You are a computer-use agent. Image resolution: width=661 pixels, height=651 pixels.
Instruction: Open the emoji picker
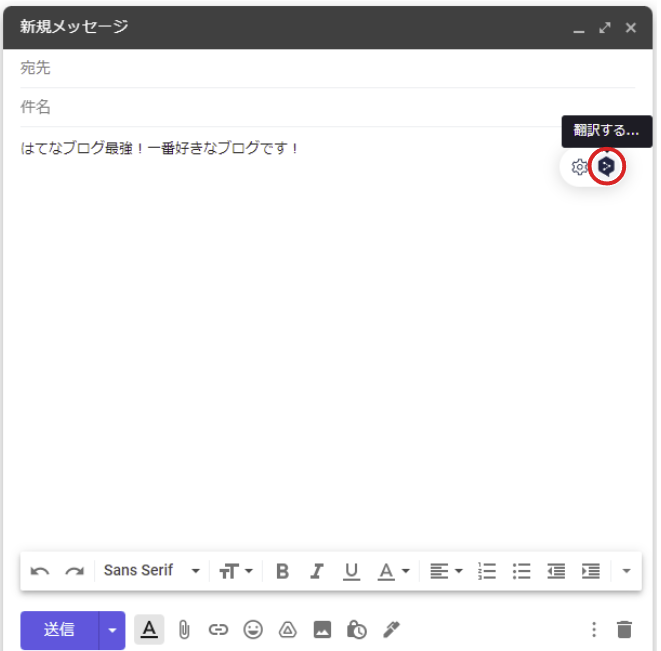coord(253,630)
